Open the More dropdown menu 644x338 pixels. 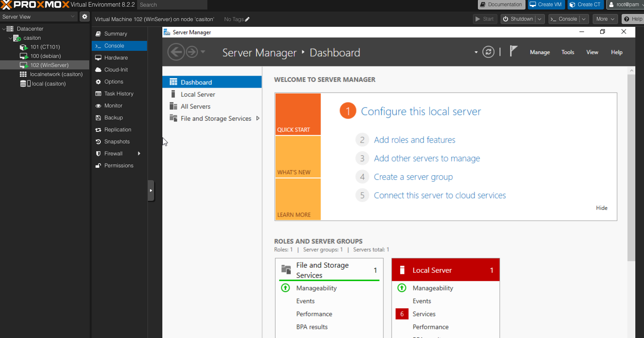coord(605,19)
